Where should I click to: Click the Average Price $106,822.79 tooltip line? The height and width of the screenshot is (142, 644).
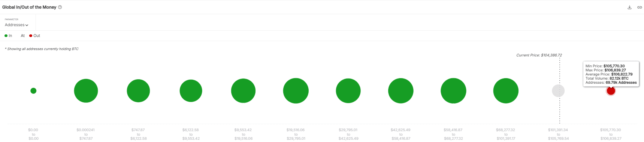(609, 74)
